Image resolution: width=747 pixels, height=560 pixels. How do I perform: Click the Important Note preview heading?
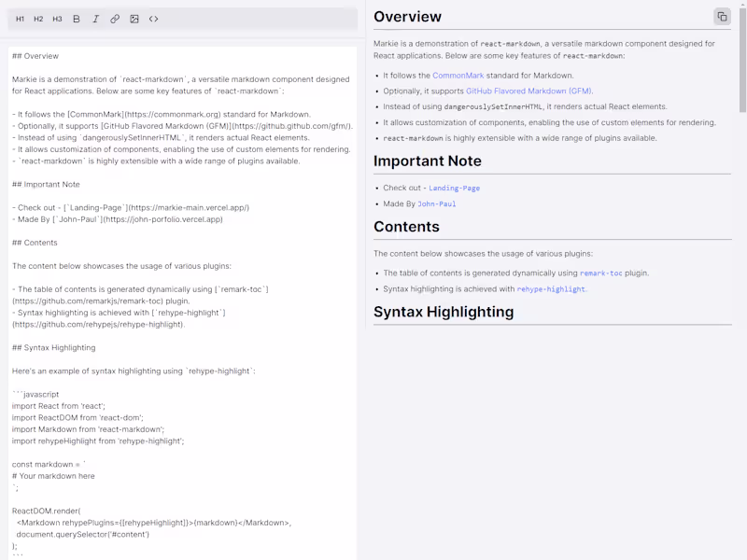click(x=428, y=161)
